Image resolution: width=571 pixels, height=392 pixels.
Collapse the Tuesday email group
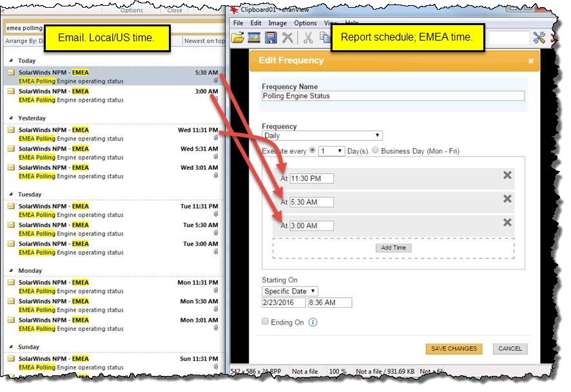click(x=11, y=194)
